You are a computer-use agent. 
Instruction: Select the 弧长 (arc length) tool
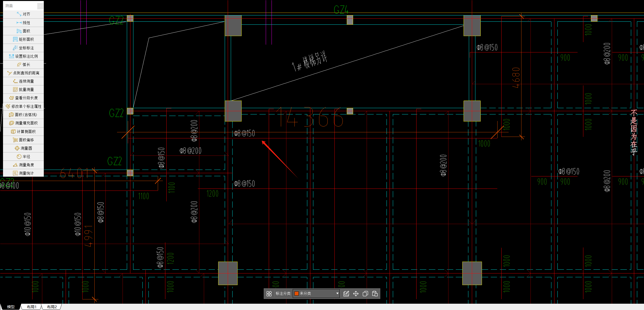tap(23, 65)
